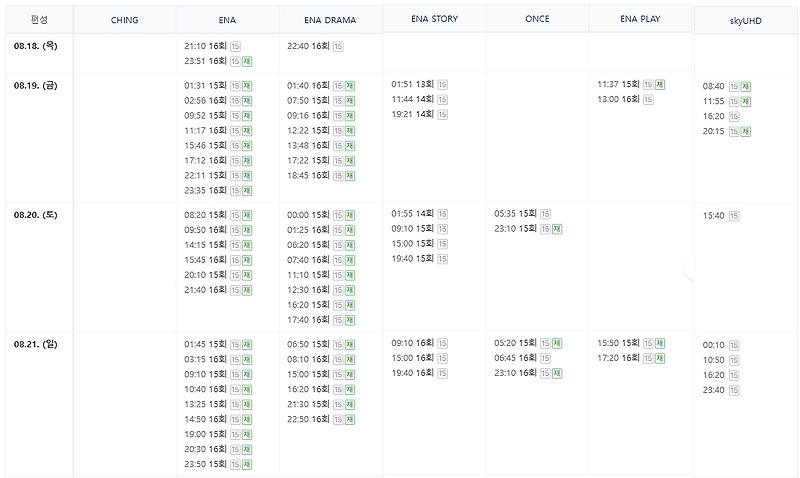Select the CHING channel column header

pos(124,20)
